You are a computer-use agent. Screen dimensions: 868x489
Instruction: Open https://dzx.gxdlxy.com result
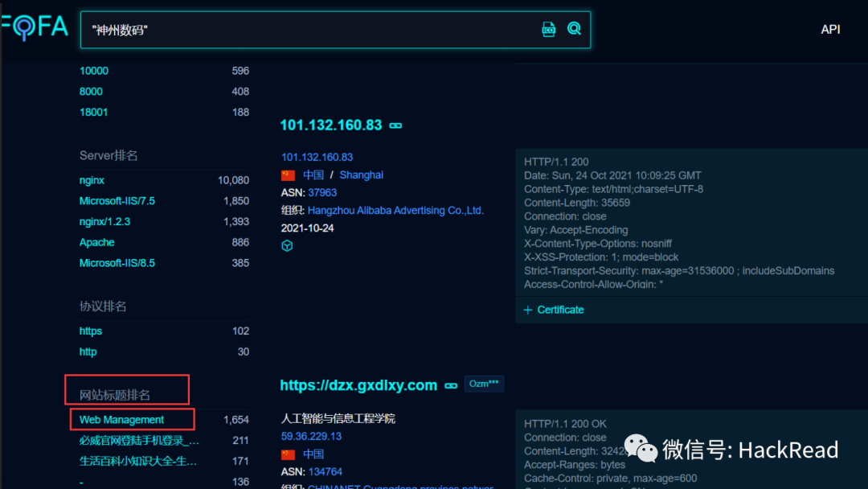358,385
